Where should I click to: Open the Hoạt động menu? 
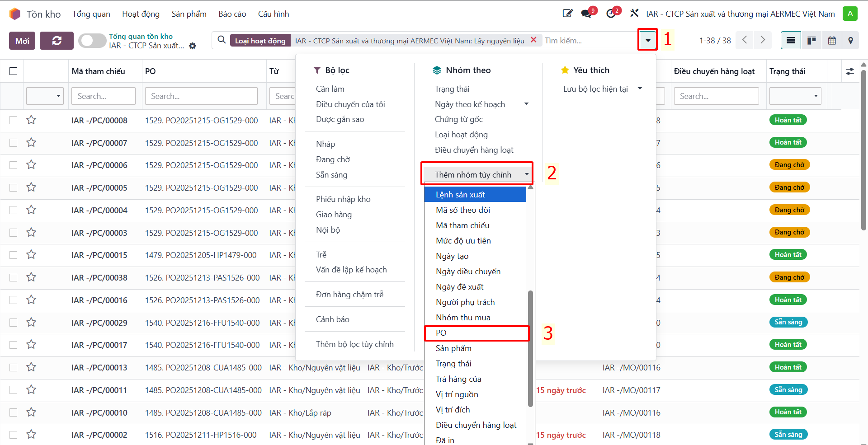141,14
